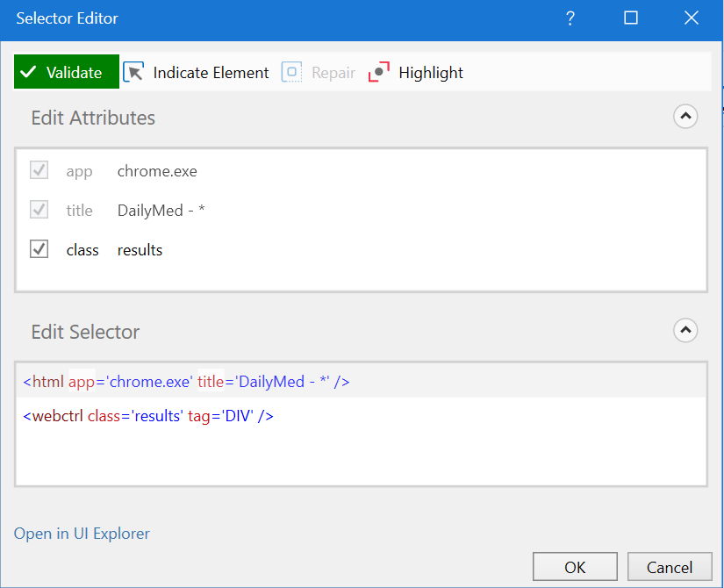Uncheck the class attribute checkbox
Screen dimensions: 724x588
pyautogui.click(x=39, y=248)
